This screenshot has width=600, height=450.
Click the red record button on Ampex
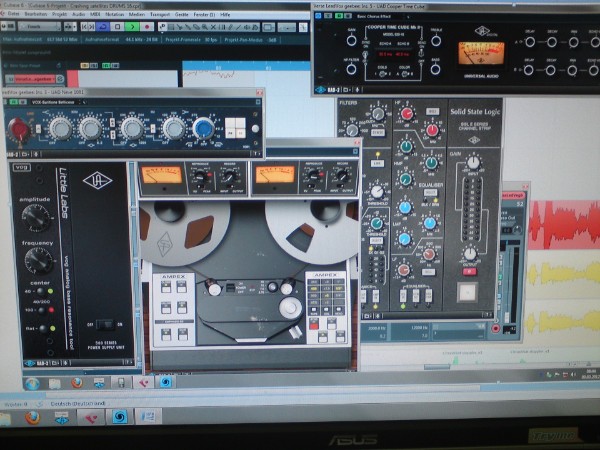[313, 325]
